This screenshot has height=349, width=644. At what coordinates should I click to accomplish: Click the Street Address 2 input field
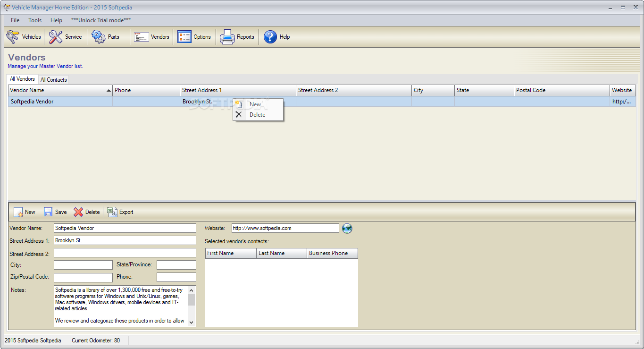point(125,253)
